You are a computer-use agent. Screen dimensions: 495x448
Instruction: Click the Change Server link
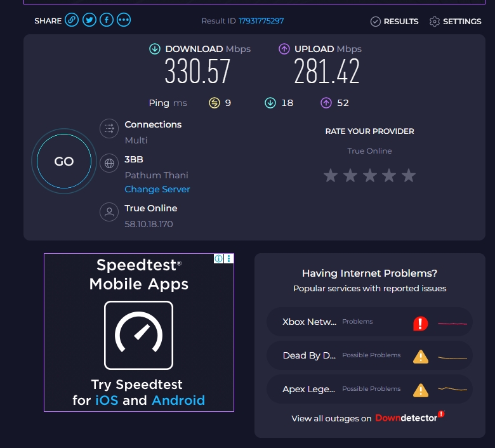[x=157, y=189]
